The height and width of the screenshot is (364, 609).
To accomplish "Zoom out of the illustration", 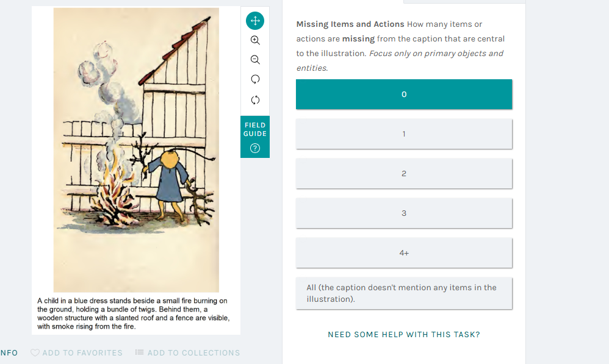I will 255,60.
